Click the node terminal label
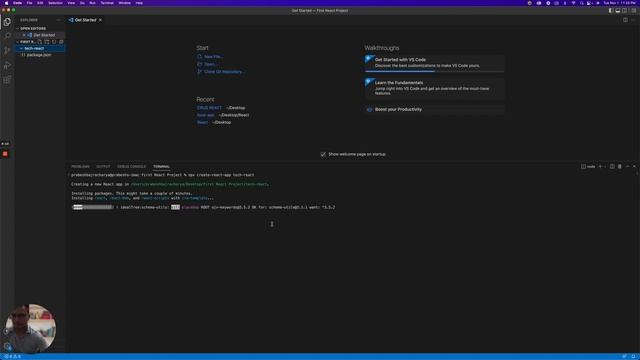640x360 pixels. pos(588,167)
